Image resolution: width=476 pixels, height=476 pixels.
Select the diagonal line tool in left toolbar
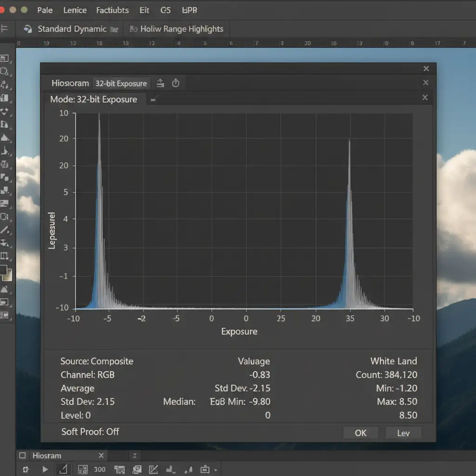(x=5, y=230)
